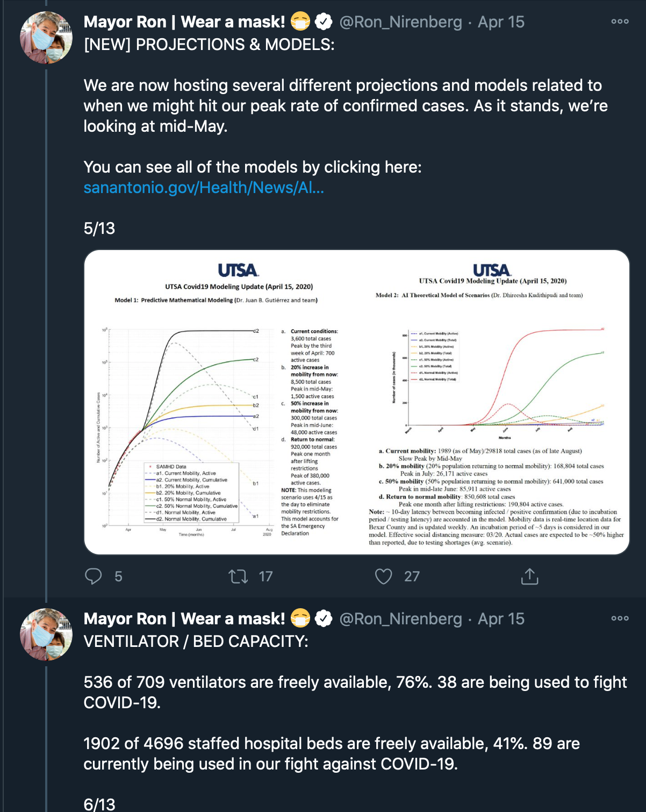This screenshot has height=812, width=646.
Task: Open the @Ron_Nirenberg handle on the first tweet
Action: pyautogui.click(x=400, y=22)
